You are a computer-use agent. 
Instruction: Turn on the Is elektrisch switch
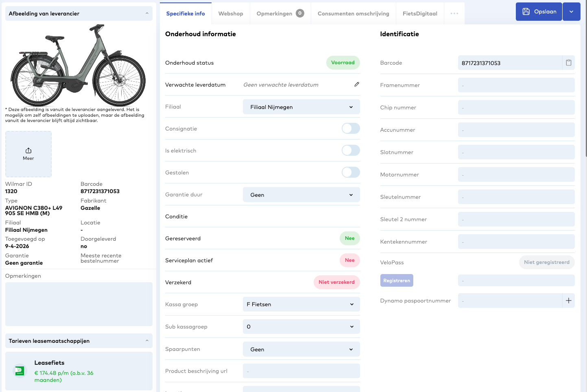point(351,150)
